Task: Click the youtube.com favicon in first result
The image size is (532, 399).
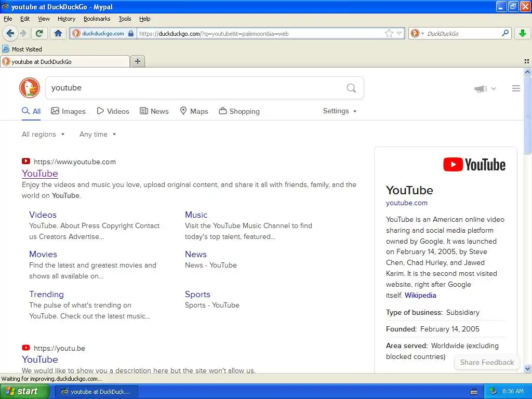Action: tap(26, 161)
